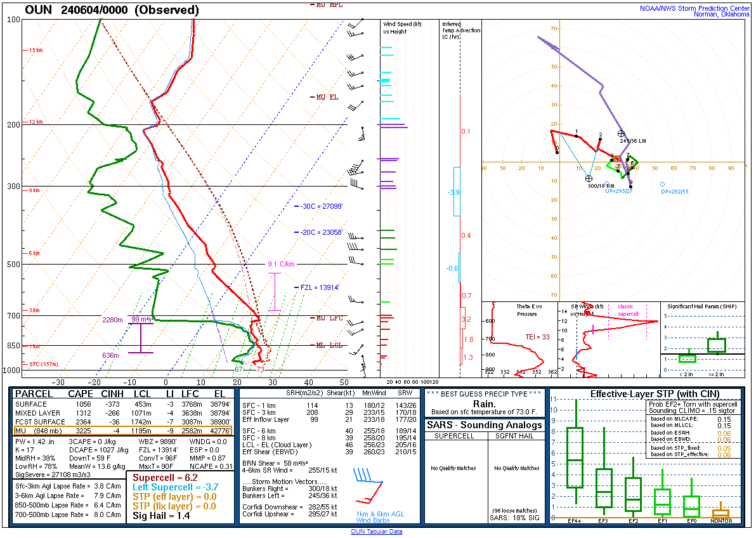Click the NOAA/NWS Storm Prediction Center header
Image resolution: width=756 pixels, height=538 pixels.
click(x=694, y=8)
